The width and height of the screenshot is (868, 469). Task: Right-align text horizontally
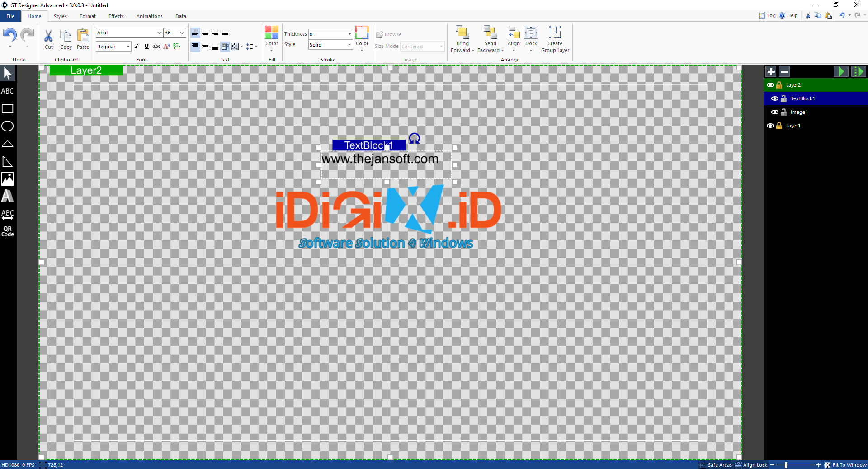click(x=215, y=33)
